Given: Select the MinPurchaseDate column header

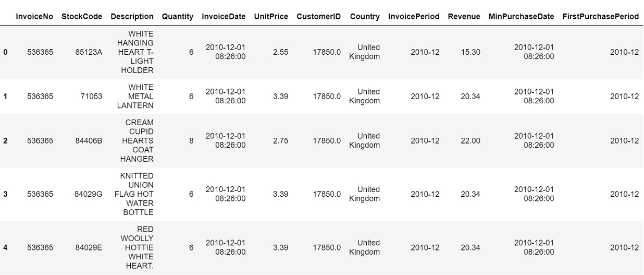Looking at the screenshot, I should [x=522, y=16].
